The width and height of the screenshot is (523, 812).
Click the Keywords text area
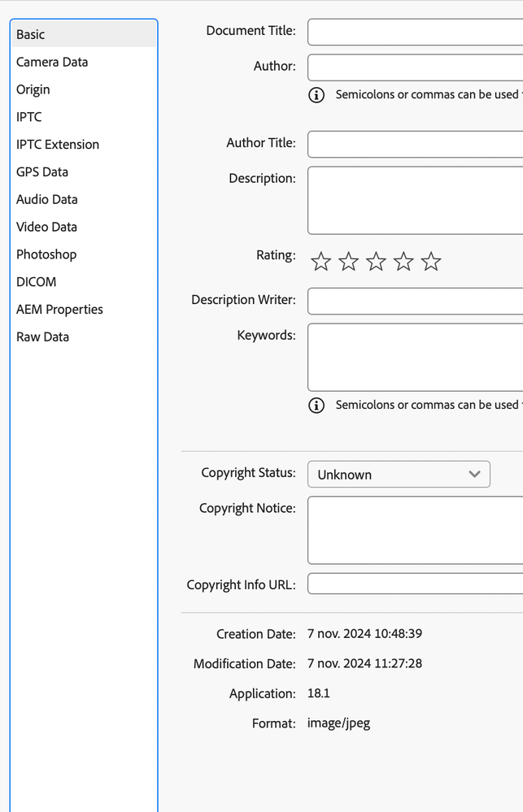(x=415, y=357)
